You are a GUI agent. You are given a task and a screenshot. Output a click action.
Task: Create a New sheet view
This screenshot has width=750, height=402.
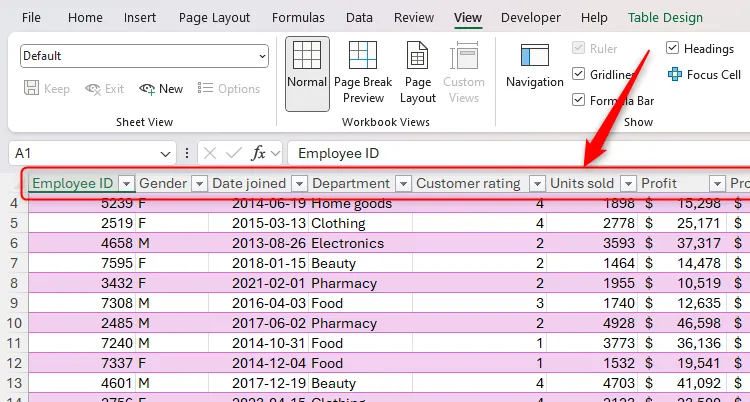click(161, 89)
